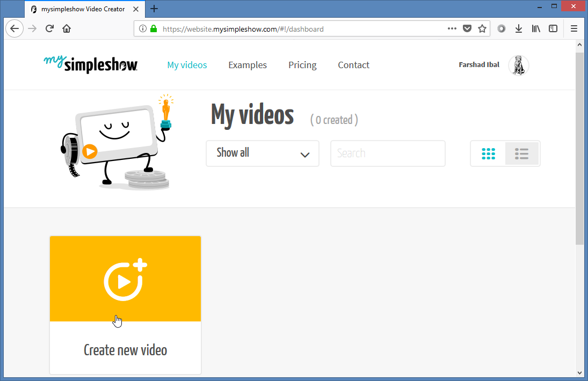Bookmark this page with the star
Image resolution: width=588 pixels, height=381 pixels.
coord(482,28)
